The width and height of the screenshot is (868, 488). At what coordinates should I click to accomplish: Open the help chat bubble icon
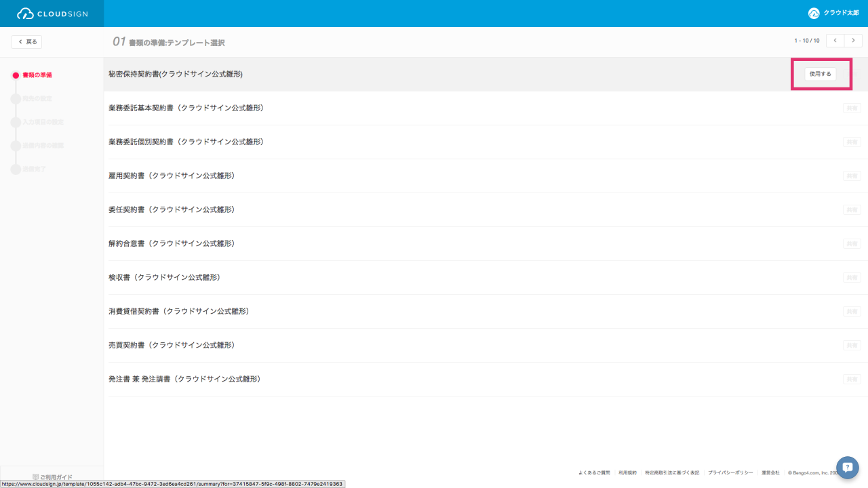(x=848, y=468)
